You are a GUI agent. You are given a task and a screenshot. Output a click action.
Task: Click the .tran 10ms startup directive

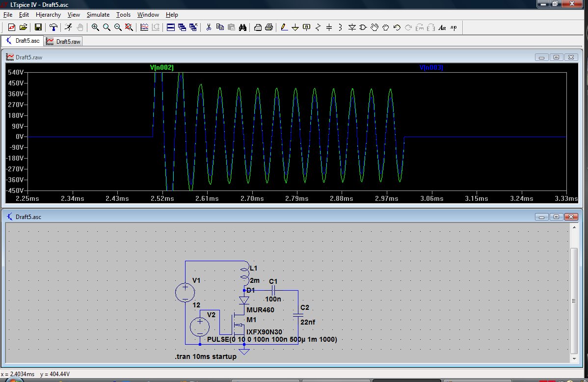click(205, 356)
